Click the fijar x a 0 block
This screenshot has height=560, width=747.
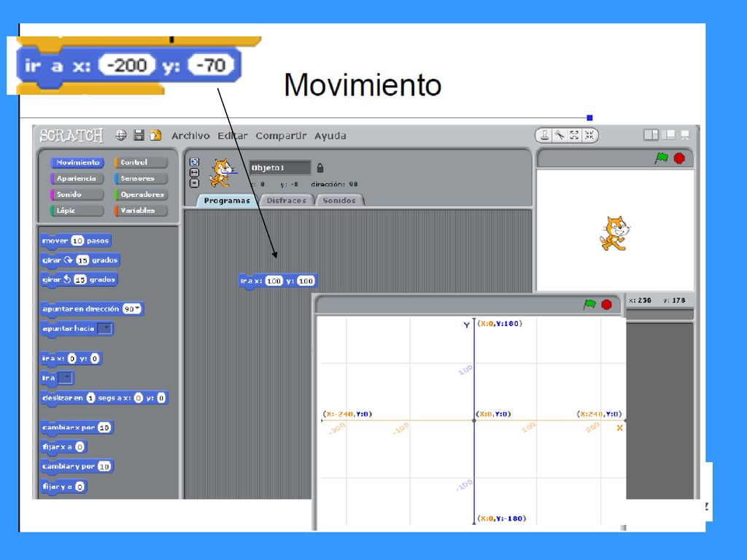[x=63, y=447]
